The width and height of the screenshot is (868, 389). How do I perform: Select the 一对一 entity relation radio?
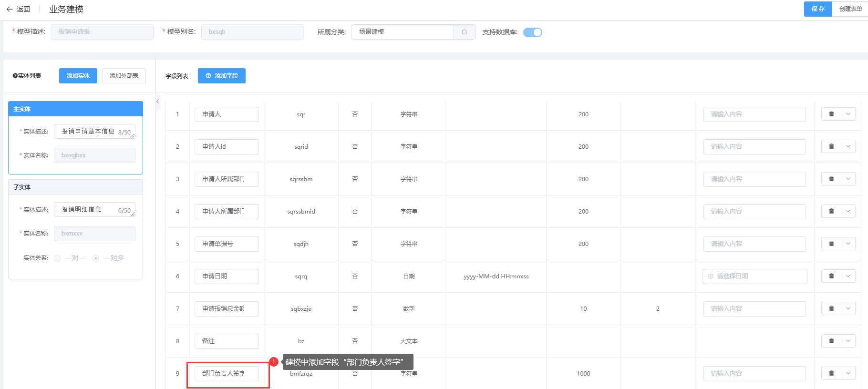57,258
